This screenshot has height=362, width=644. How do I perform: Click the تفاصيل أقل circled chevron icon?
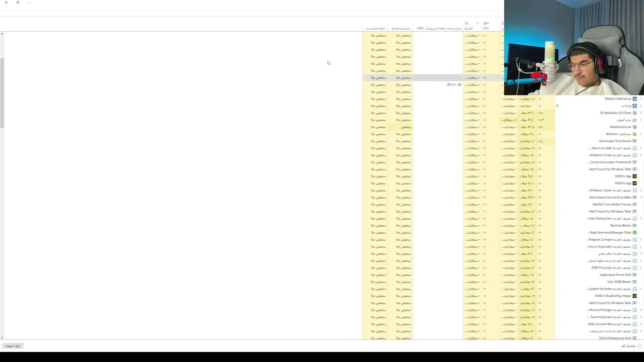click(639, 346)
